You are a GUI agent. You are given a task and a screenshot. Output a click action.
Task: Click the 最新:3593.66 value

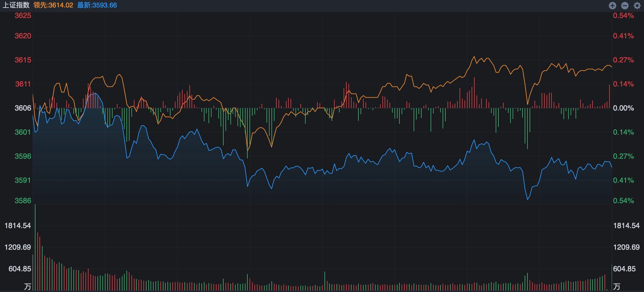tap(97, 5)
